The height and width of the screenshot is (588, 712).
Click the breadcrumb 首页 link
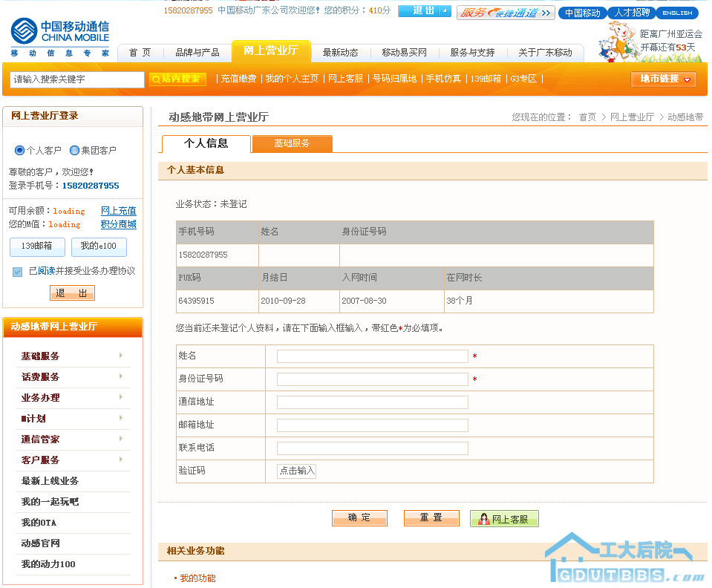(587, 117)
